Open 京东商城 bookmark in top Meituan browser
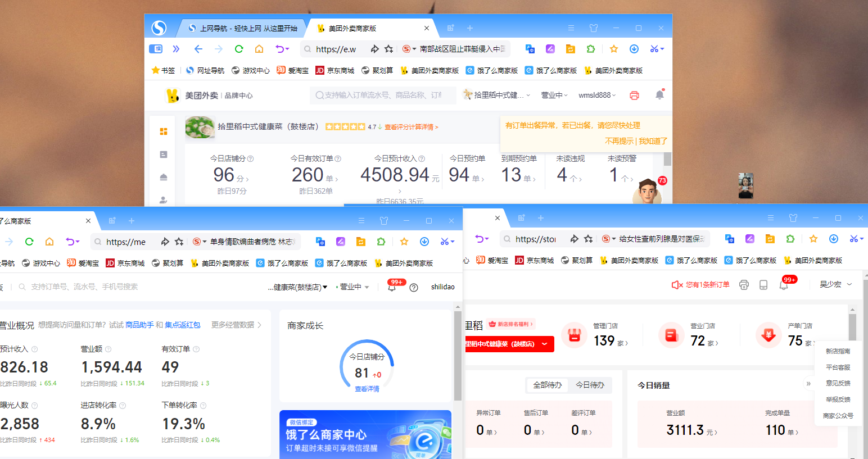 (x=334, y=70)
